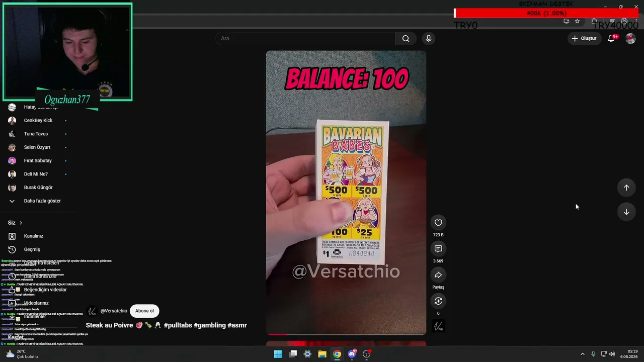Screen dimensions: 644x362
Task: Open the browser extensions puzzle icon
Action: coord(594,21)
